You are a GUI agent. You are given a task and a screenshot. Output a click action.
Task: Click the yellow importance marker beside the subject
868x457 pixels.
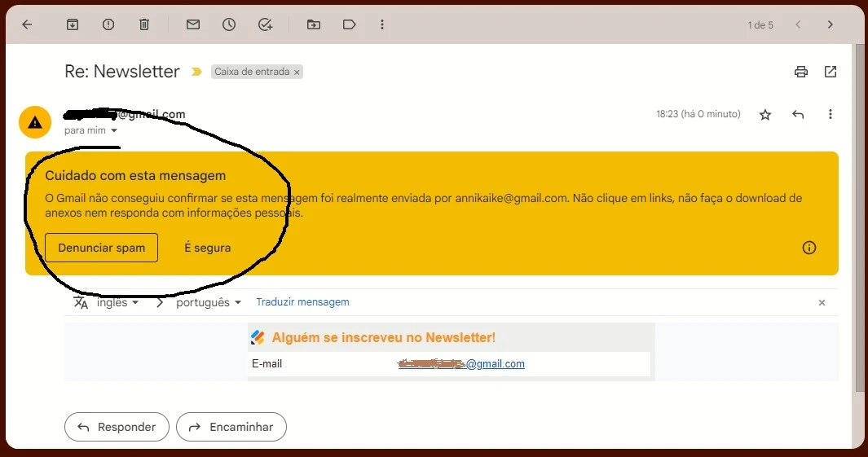pos(196,72)
